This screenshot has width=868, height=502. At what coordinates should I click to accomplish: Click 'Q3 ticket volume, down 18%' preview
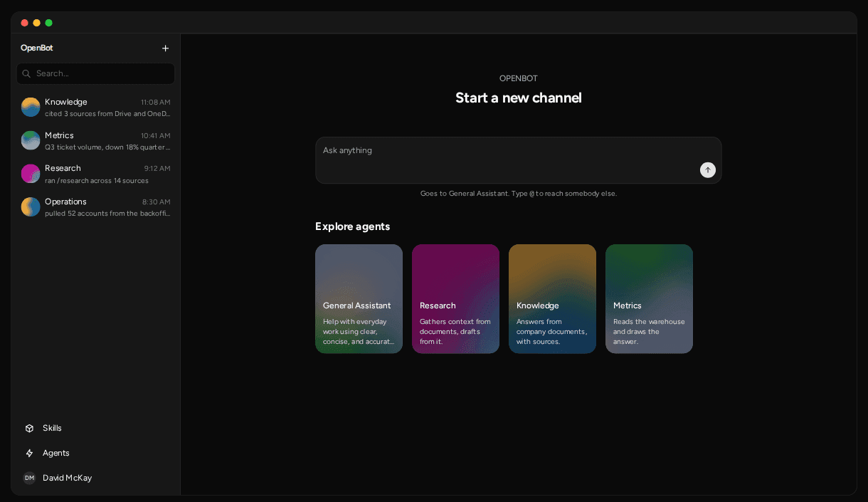[x=107, y=147]
